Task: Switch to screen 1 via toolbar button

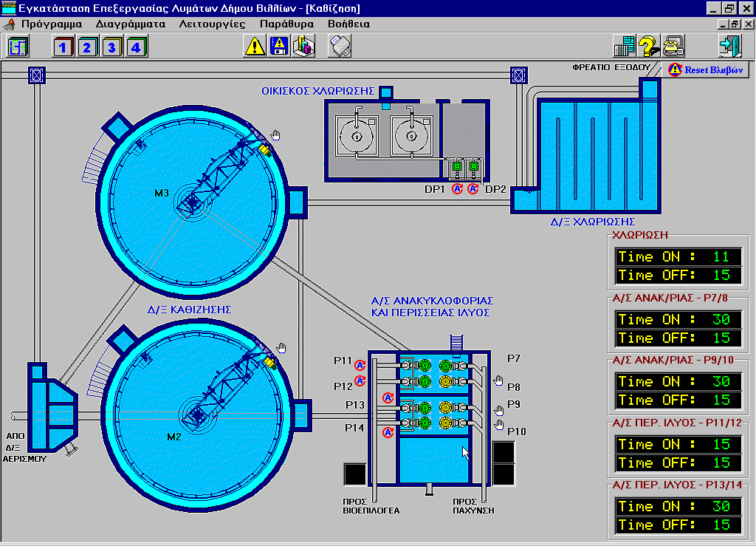Action: point(64,47)
